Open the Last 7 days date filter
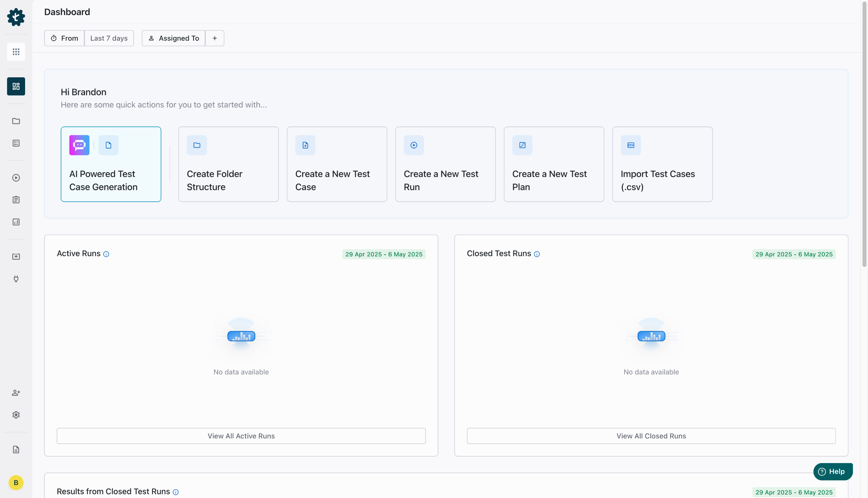Image resolution: width=868 pixels, height=498 pixels. (x=109, y=38)
